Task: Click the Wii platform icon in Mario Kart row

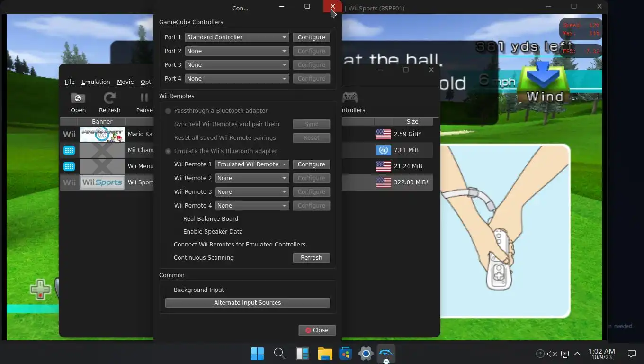Action: [69, 134]
